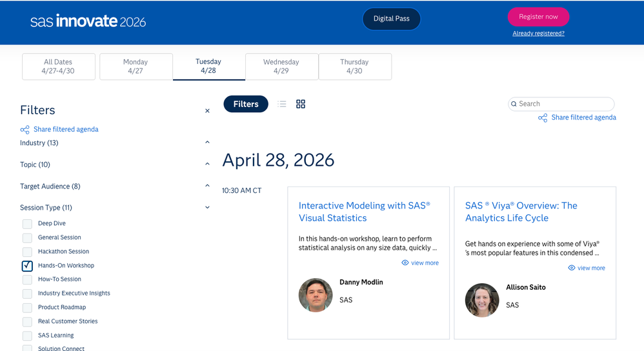The width and height of the screenshot is (644, 351).
Task: Click the Register now button
Action: click(538, 17)
